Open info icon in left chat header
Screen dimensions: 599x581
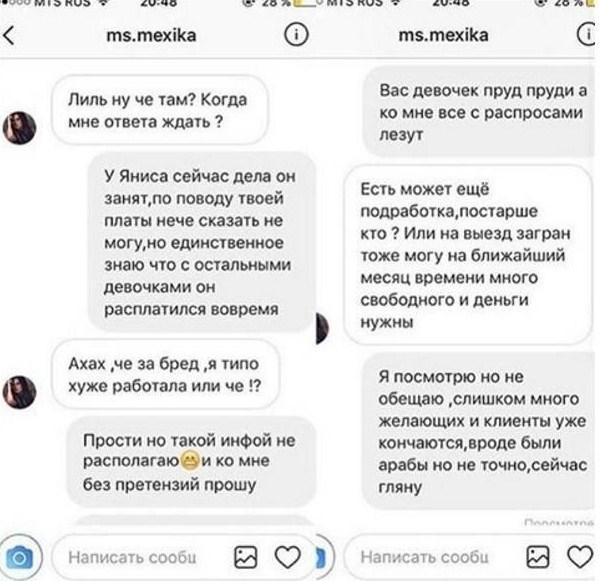pos(296,35)
